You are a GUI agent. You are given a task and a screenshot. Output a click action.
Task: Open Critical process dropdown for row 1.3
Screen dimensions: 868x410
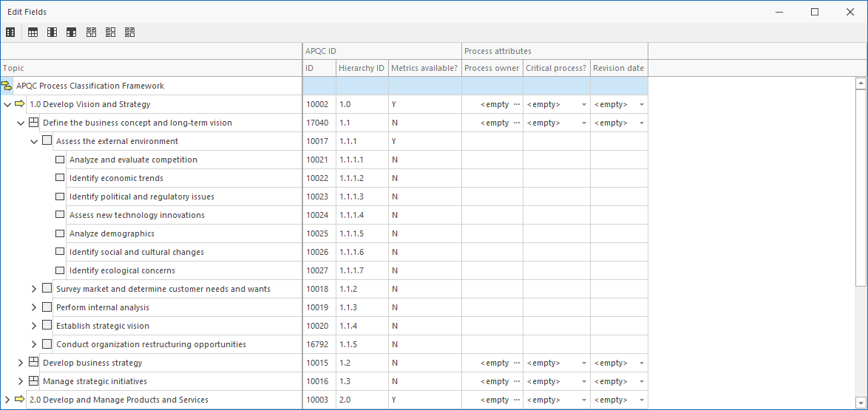click(x=583, y=381)
